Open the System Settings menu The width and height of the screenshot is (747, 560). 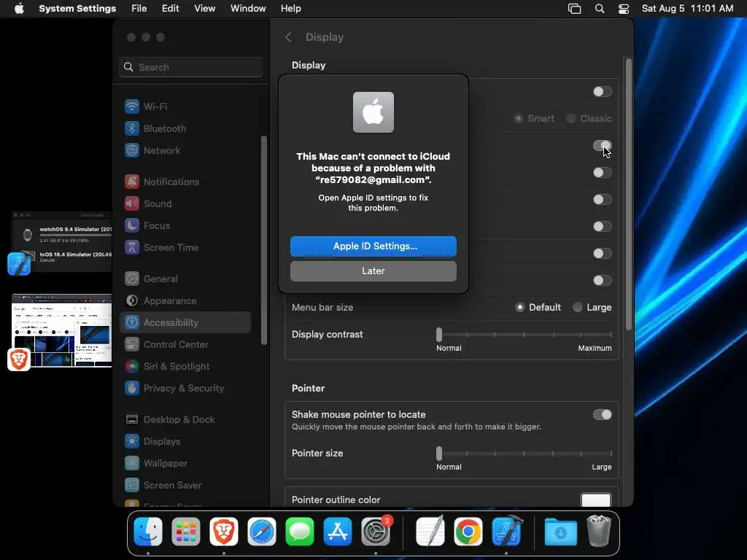pos(77,9)
